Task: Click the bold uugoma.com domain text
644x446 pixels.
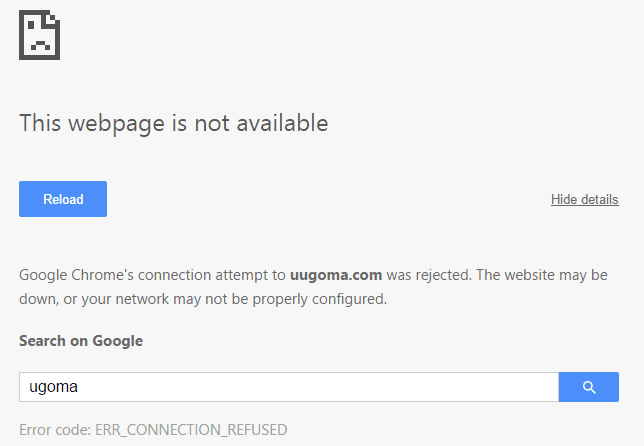Action: (x=336, y=275)
